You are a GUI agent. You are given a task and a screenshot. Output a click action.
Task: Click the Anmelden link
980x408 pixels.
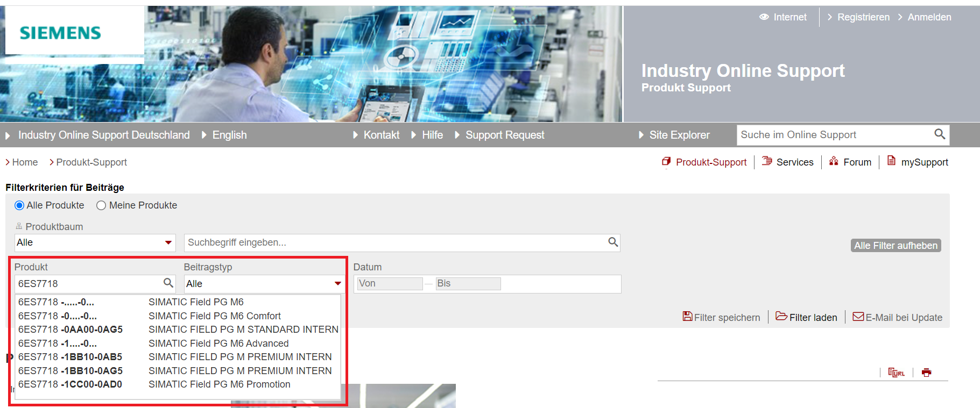click(929, 17)
